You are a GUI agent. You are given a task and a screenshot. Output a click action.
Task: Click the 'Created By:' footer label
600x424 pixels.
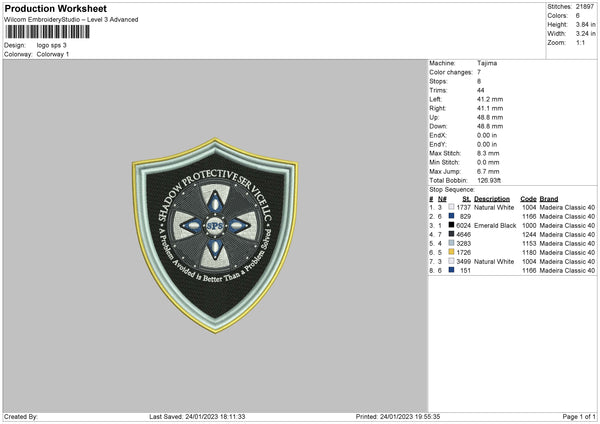tap(21, 416)
